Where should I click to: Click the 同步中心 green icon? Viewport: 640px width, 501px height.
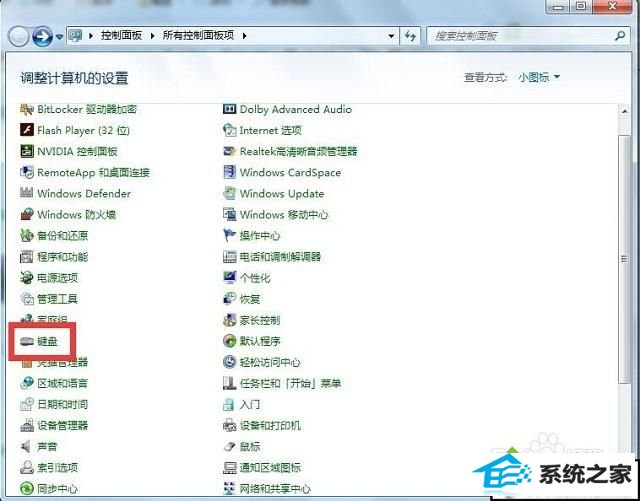27,489
